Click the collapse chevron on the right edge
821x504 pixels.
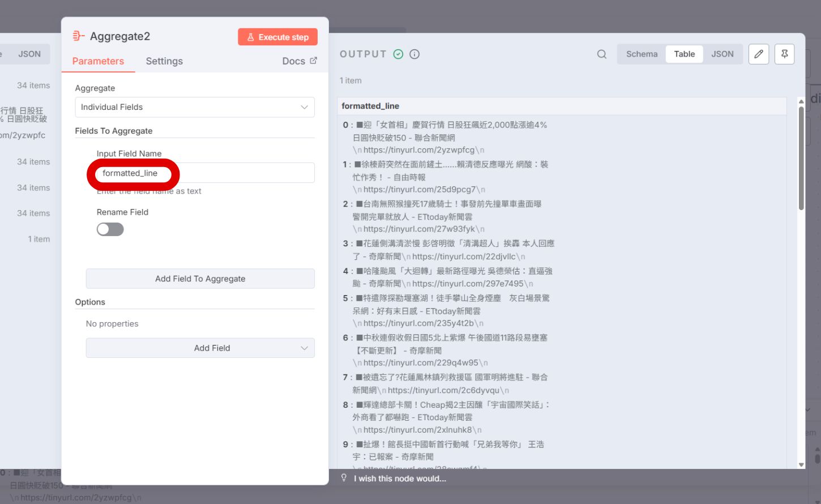[x=808, y=409]
